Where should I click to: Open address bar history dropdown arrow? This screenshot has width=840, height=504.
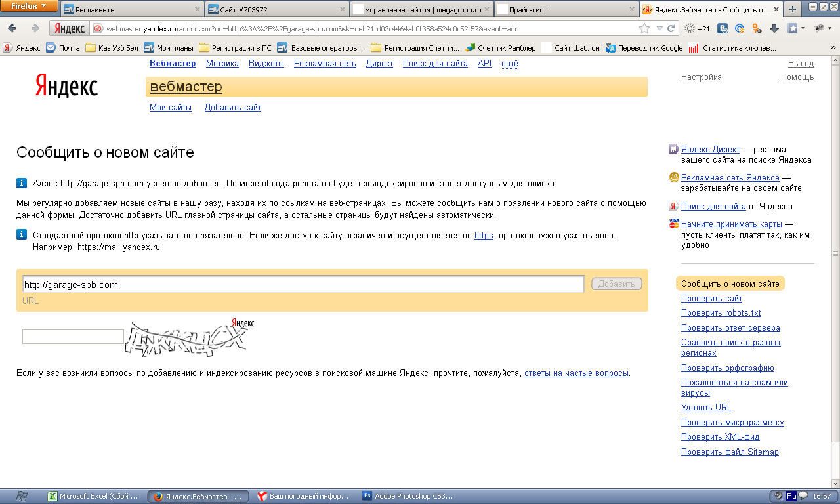[659, 28]
